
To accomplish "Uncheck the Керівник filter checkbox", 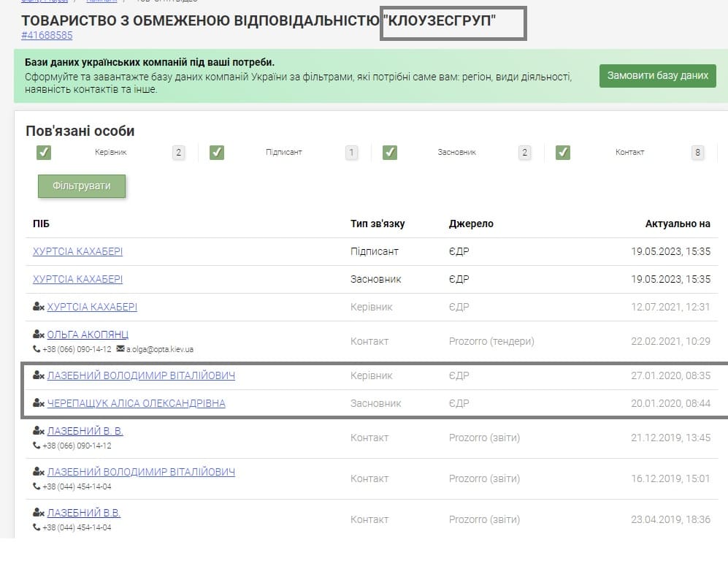I will 44,153.
